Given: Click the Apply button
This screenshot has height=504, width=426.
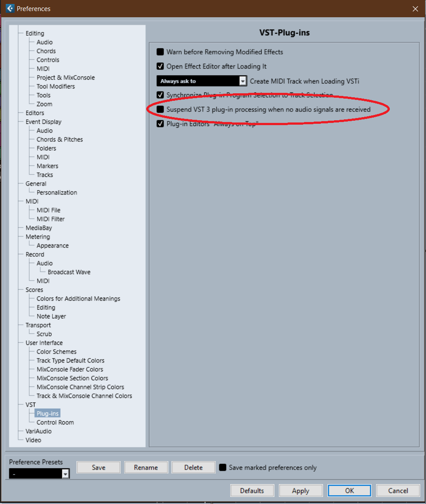Looking at the screenshot, I should click(300, 491).
